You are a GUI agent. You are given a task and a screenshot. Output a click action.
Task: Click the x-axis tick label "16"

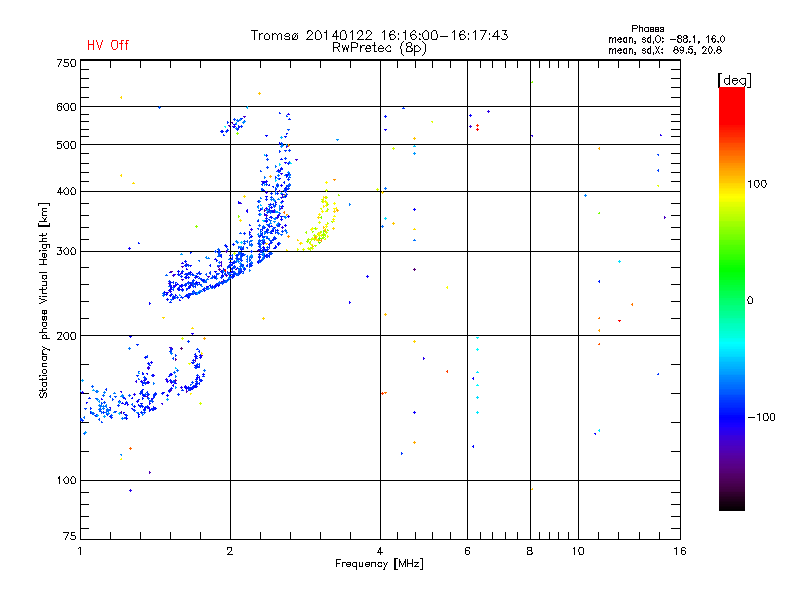(680, 551)
